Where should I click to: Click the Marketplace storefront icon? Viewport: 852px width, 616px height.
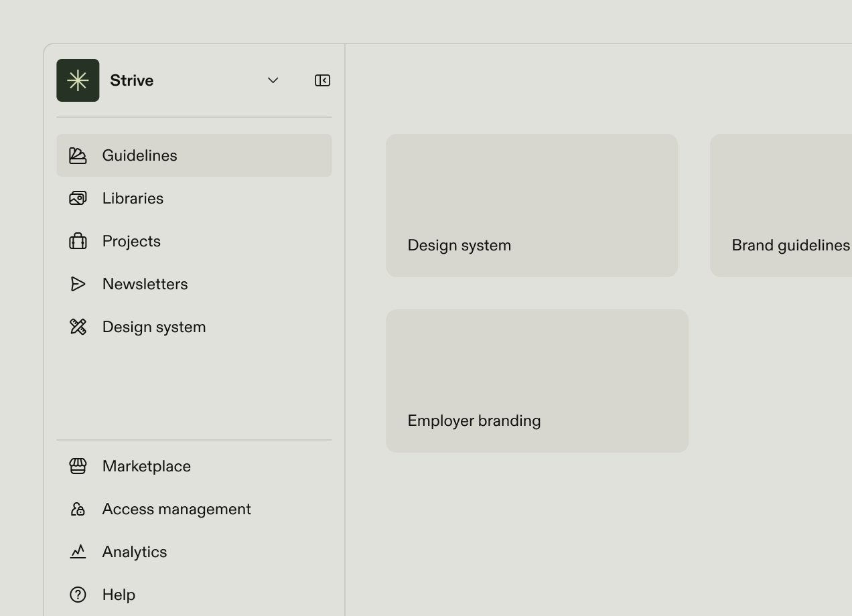point(78,466)
